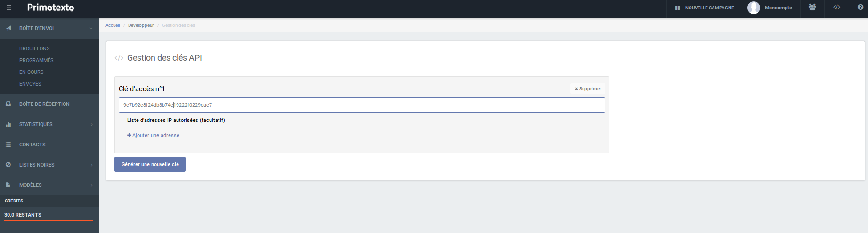The image size is (868, 233).
Task: Open Brouillons in the sidebar
Action: 34,48
